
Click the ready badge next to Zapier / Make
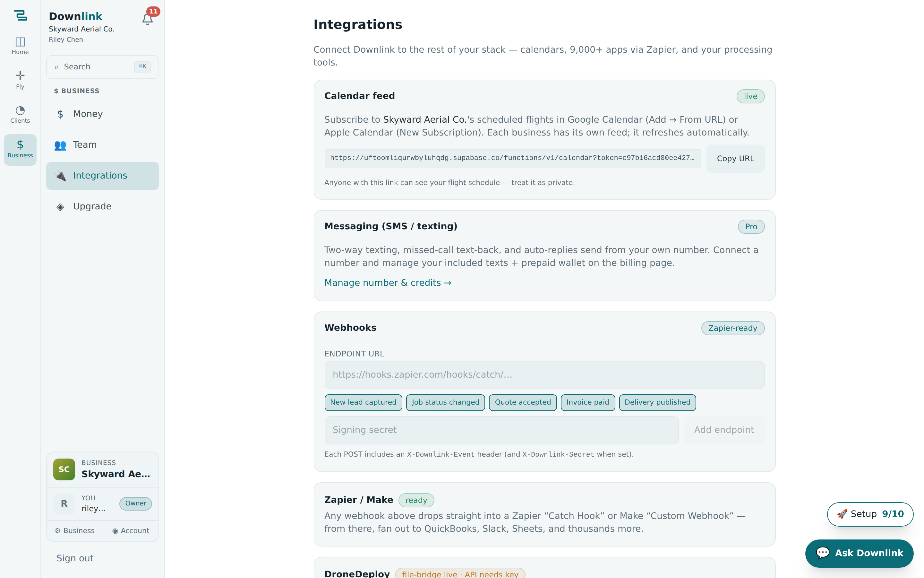416,500
